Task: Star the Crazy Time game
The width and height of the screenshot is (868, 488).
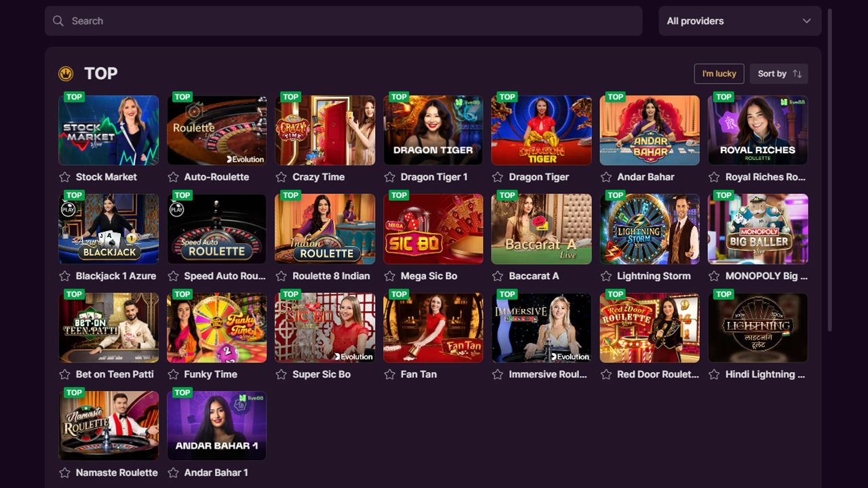Action: pyautogui.click(x=281, y=177)
